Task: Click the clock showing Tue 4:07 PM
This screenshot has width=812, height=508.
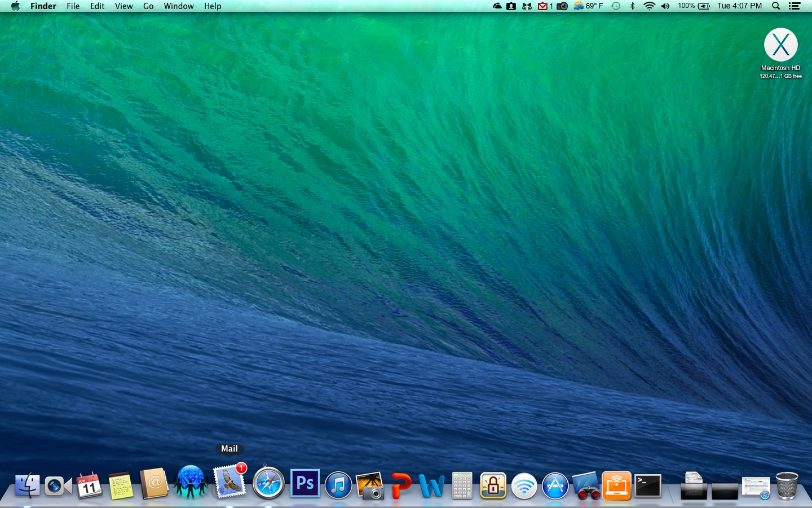Action: 739,6
